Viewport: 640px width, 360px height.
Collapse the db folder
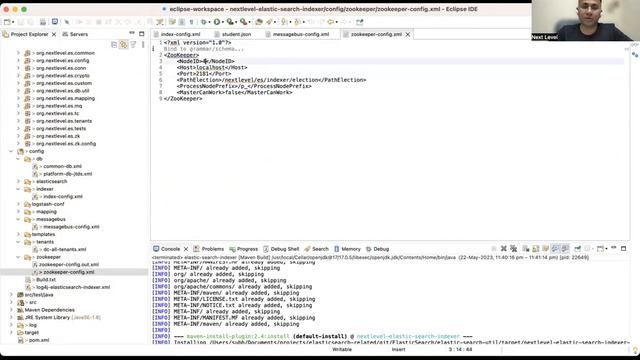[x=18, y=159]
